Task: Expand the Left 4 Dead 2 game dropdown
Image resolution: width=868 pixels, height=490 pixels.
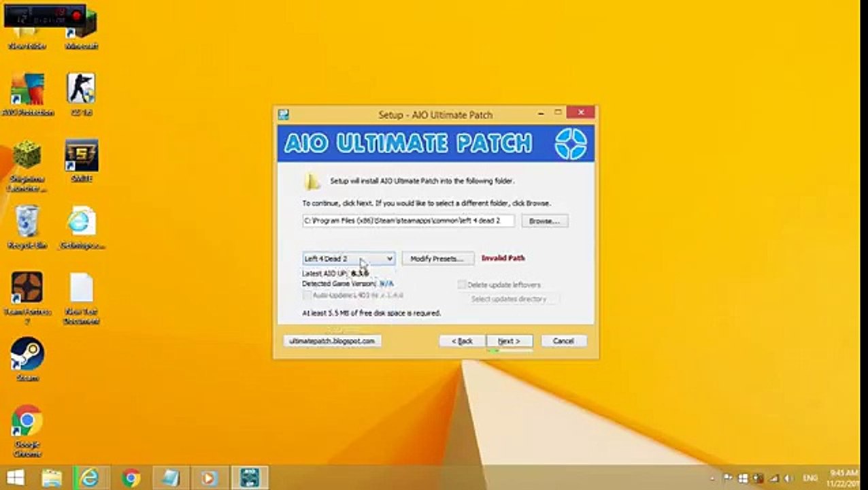Action: tap(348, 259)
